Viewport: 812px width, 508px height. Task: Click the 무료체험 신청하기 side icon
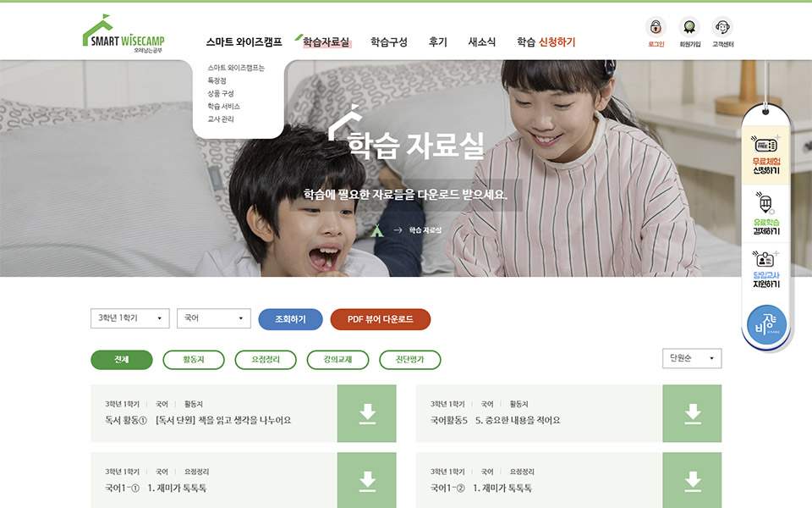pos(766,155)
